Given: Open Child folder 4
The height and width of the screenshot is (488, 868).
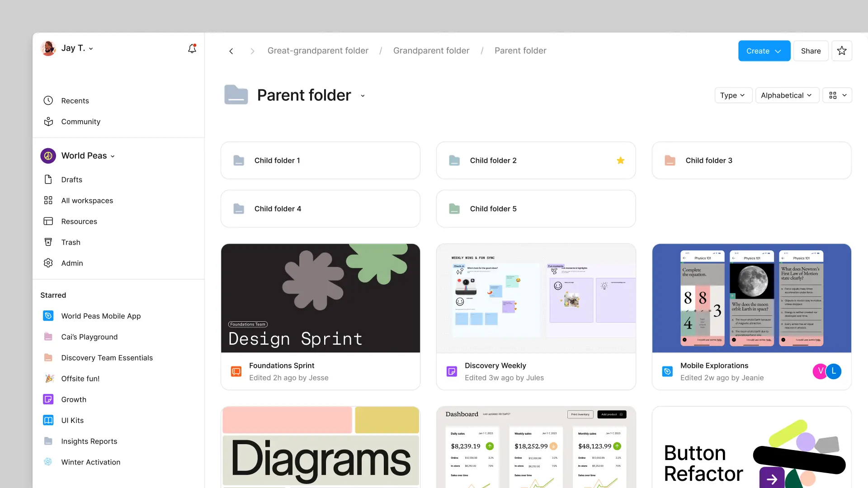Looking at the screenshot, I should click(320, 208).
